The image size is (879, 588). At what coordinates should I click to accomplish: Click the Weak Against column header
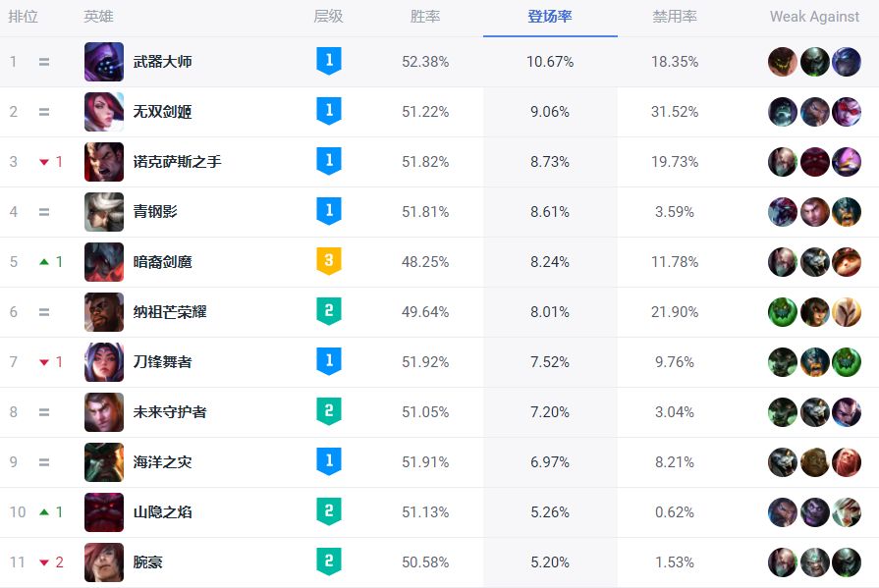click(814, 17)
